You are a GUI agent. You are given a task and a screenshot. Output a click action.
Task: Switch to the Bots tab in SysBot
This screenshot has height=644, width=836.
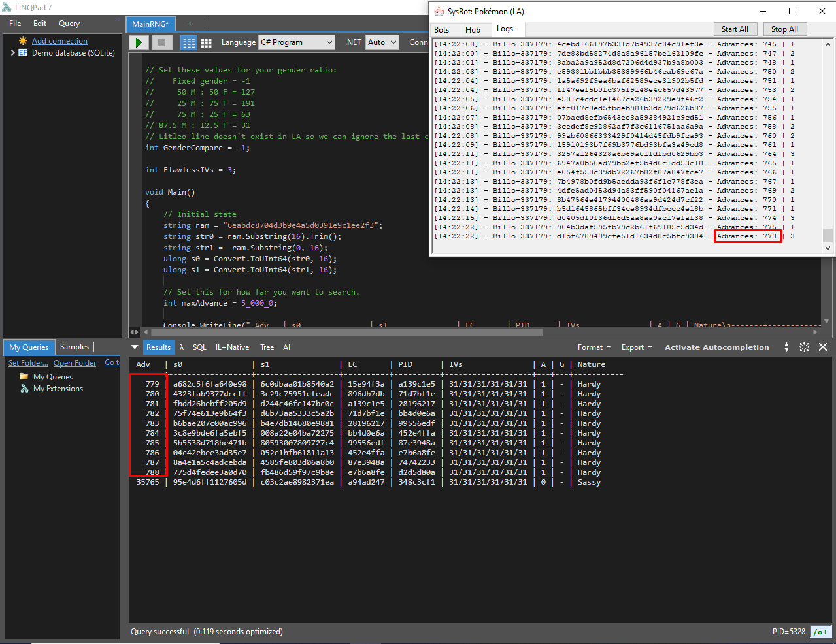click(442, 29)
